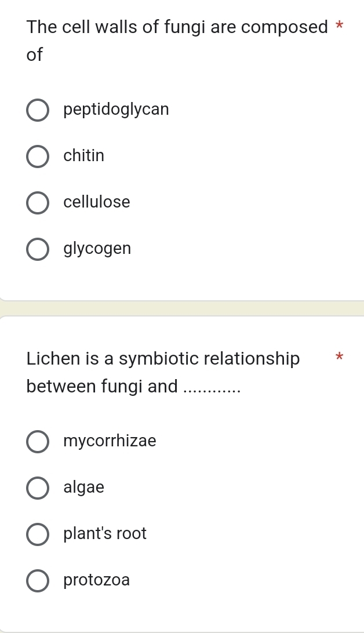
Task: Select the peptidoglycan radio button
Action: tap(37, 110)
